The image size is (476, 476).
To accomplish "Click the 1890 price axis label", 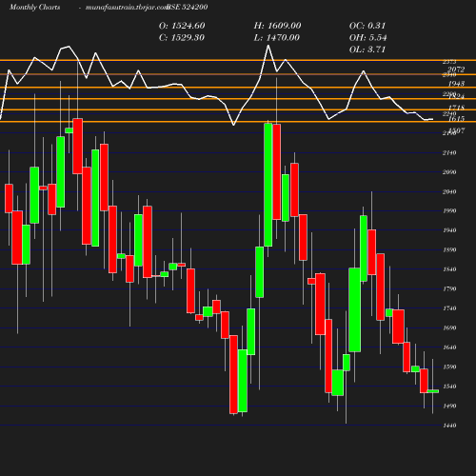I will 449,250.
